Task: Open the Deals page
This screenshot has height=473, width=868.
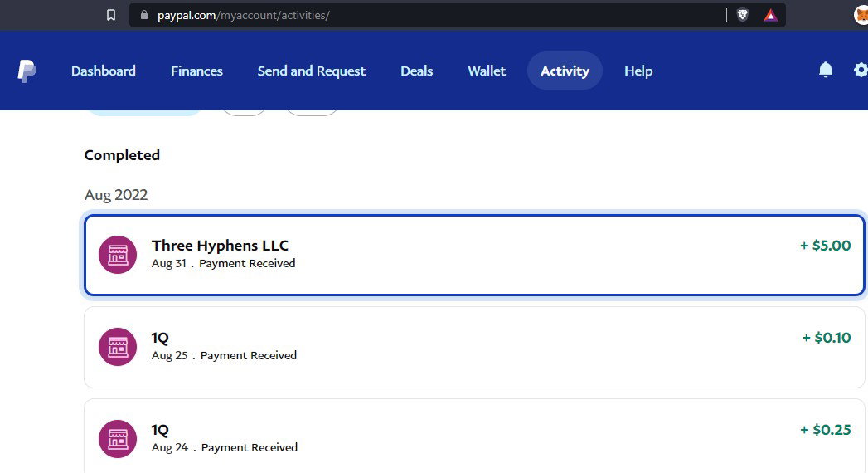Action: [x=417, y=71]
